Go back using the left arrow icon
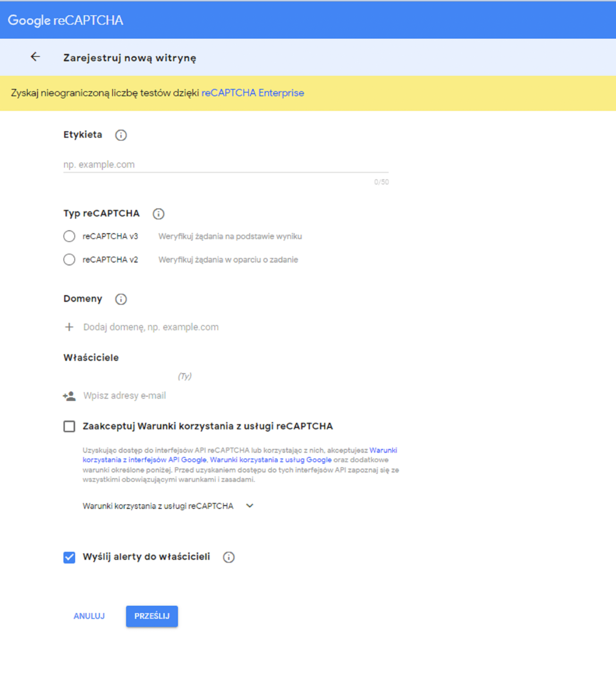 tap(35, 57)
